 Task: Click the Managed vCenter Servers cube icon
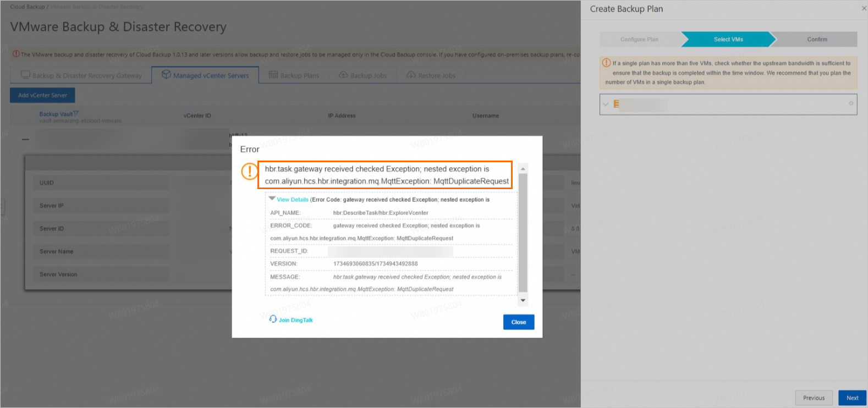(166, 75)
